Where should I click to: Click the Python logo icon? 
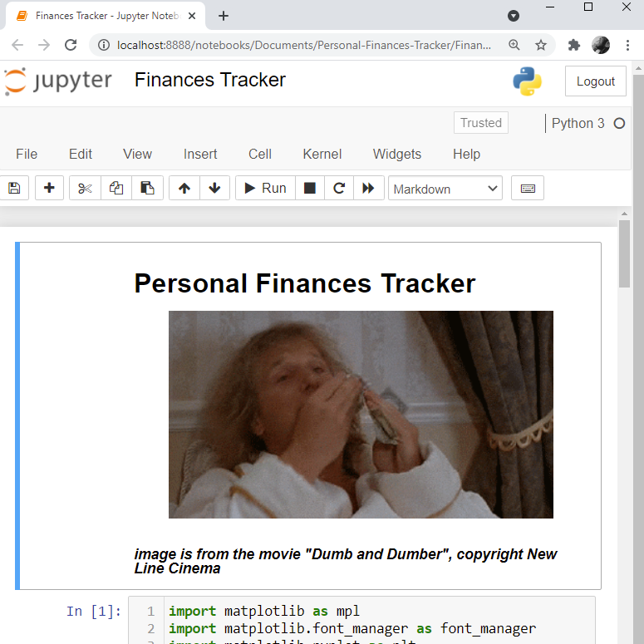coord(528,81)
